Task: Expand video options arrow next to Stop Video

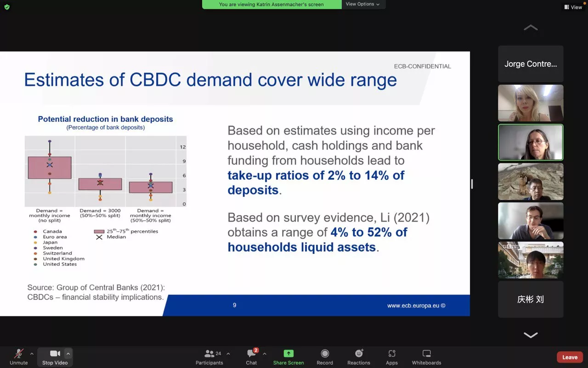Action: click(x=68, y=354)
